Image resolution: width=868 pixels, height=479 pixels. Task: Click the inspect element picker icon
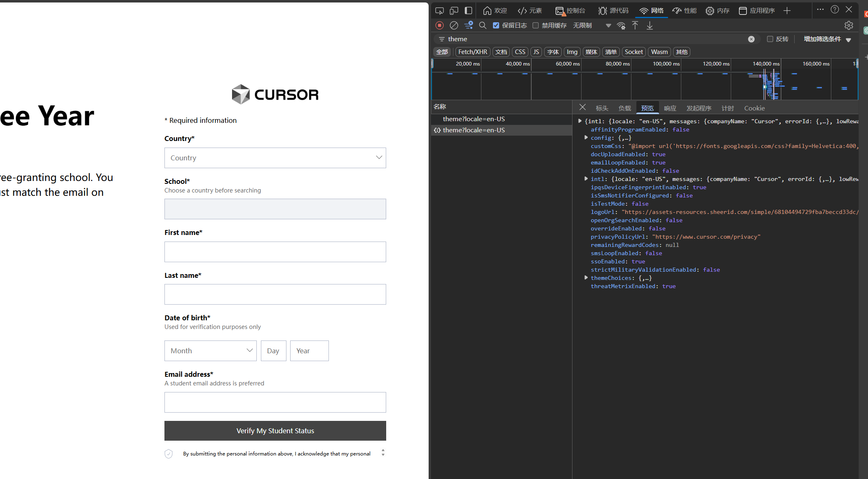point(439,11)
